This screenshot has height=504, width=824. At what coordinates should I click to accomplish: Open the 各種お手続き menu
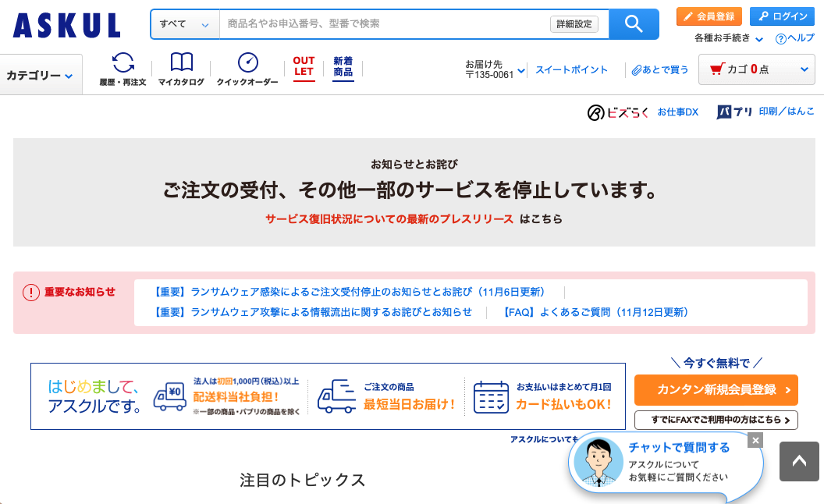tap(728, 38)
